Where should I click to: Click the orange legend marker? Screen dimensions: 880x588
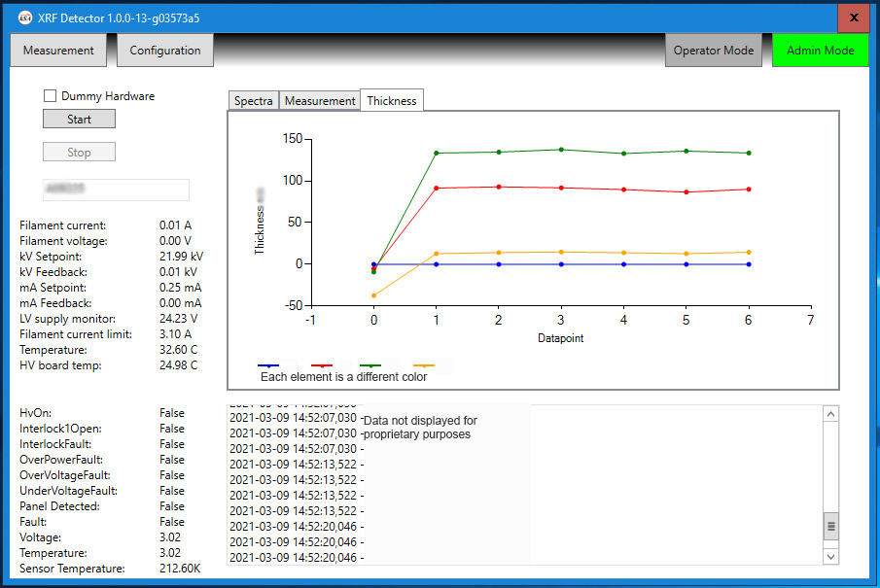424,365
